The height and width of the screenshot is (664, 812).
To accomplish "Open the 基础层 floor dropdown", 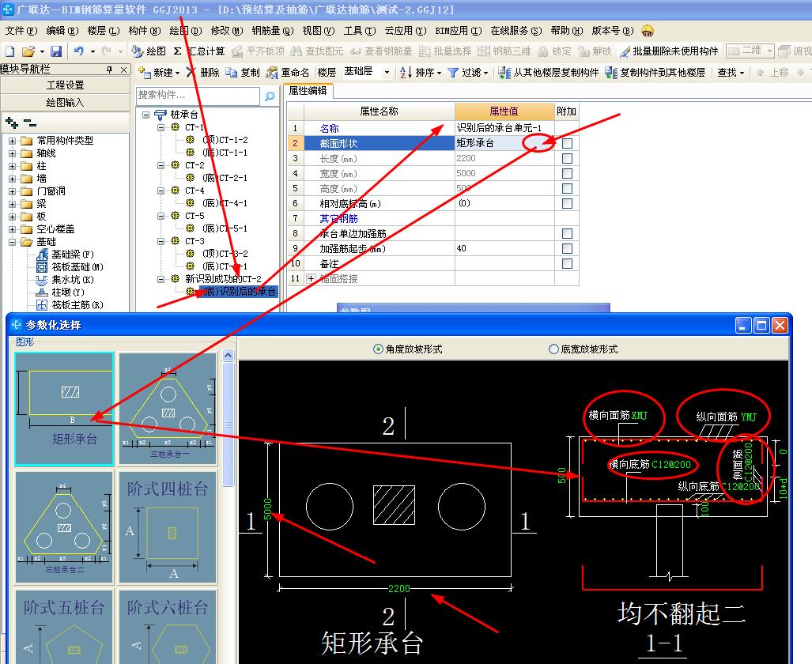I will [387, 73].
